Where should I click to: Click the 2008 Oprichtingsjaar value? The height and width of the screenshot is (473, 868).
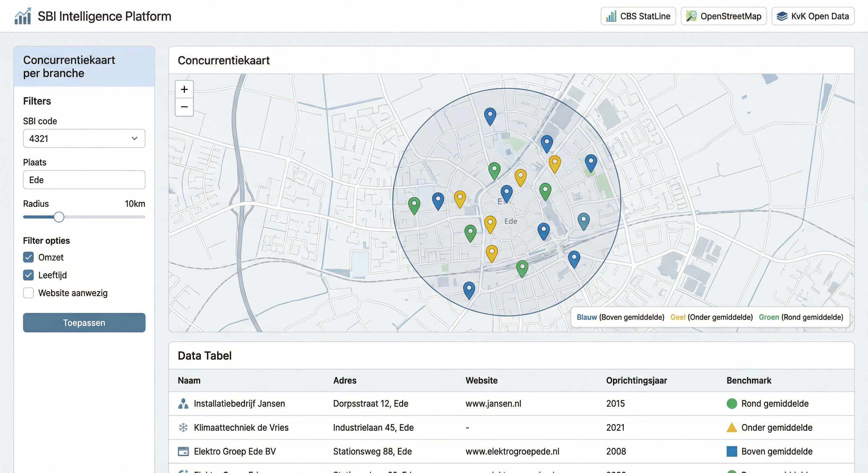616,451
